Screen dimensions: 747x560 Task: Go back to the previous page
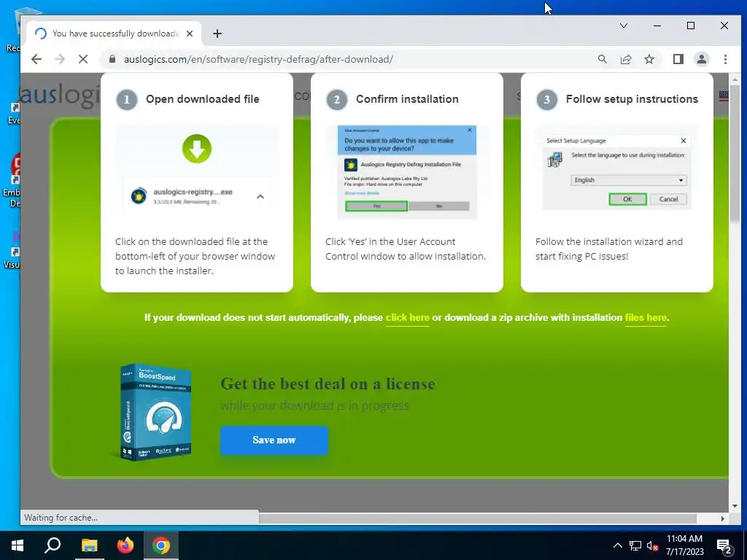click(x=36, y=59)
